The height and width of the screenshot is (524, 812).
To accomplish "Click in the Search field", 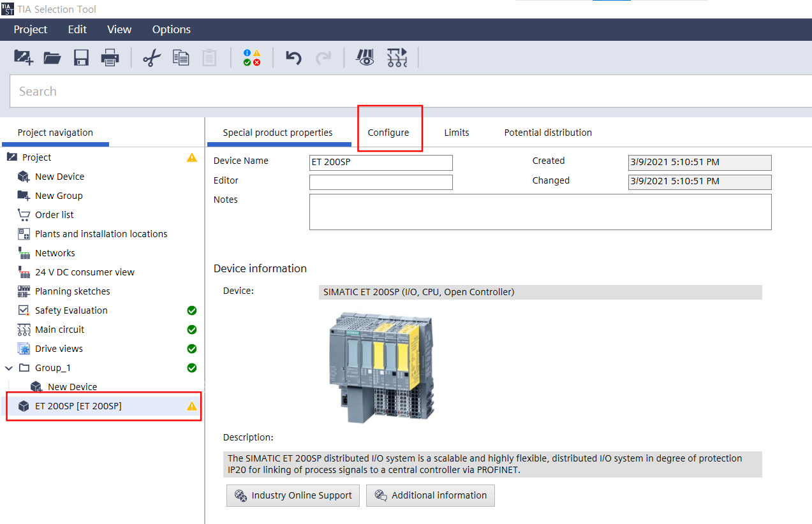I will click(x=411, y=91).
